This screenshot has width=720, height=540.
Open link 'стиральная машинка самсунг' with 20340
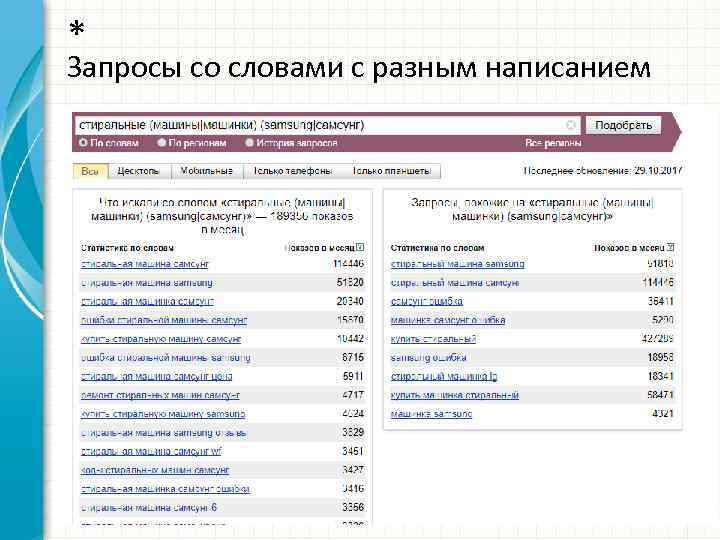point(147,302)
